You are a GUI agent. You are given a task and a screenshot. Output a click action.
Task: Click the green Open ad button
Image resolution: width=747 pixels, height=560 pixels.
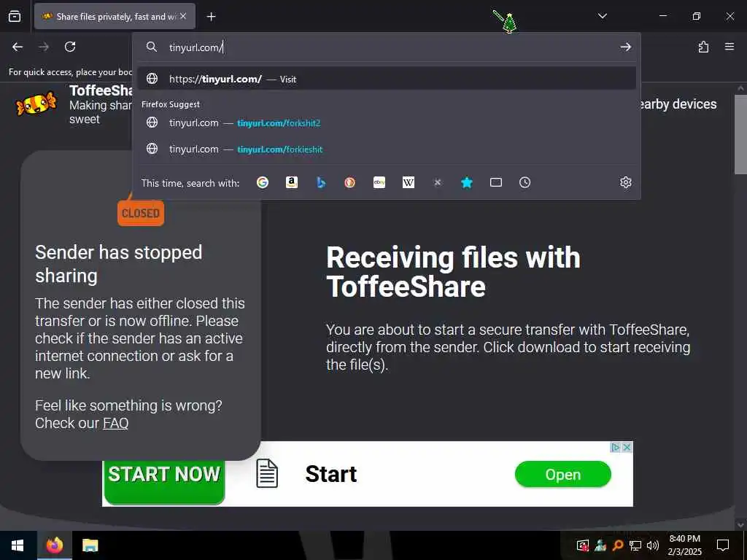562,474
